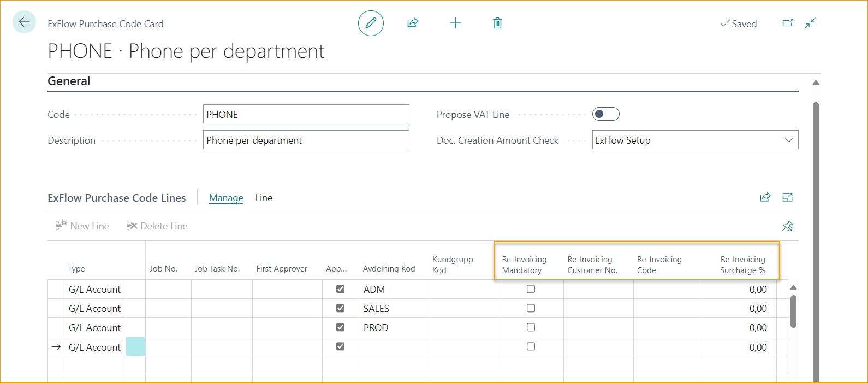Maximize the Purchase Code Lines part

pos(787,197)
